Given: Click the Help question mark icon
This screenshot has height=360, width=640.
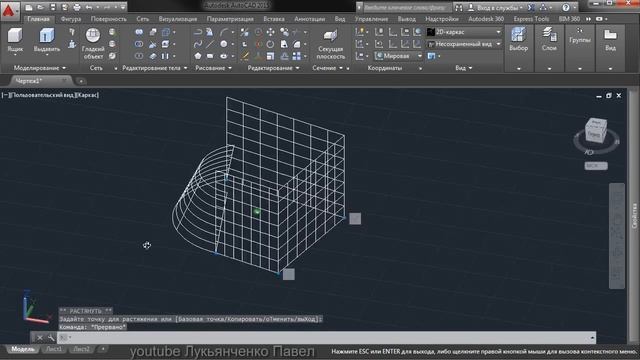Looking at the screenshot, I should pos(566,7).
